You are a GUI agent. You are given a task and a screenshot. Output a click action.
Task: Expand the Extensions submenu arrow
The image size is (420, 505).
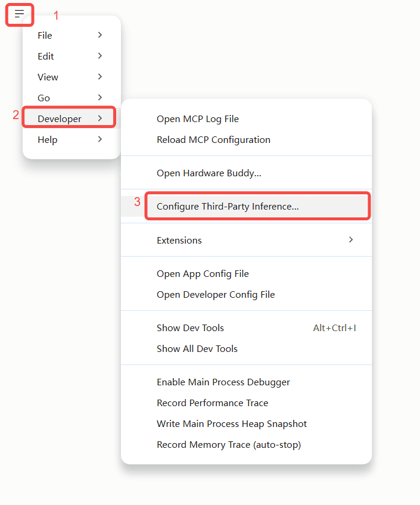pos(351,239)
